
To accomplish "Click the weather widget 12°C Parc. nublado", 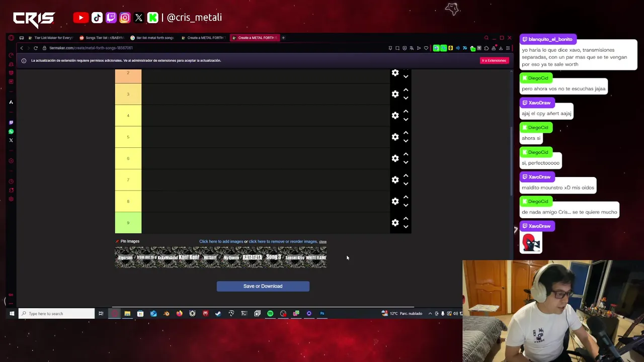I will point(402,314).
